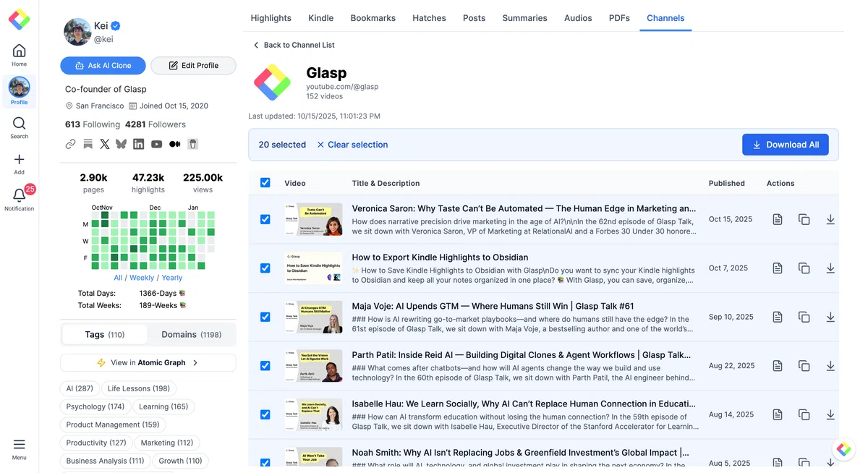868x473 pixels.
Task: Download icon for Export Kindle Highlights video
Action: click(830, 268)
